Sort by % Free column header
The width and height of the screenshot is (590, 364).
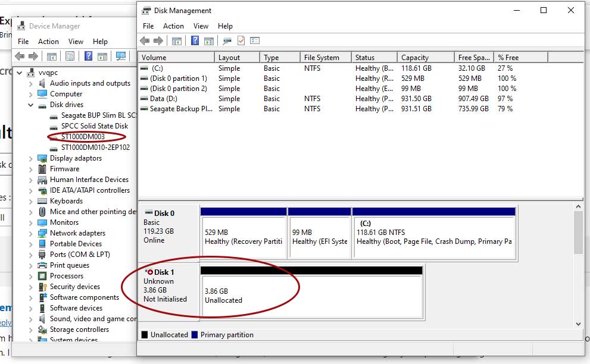click(521, 58)
